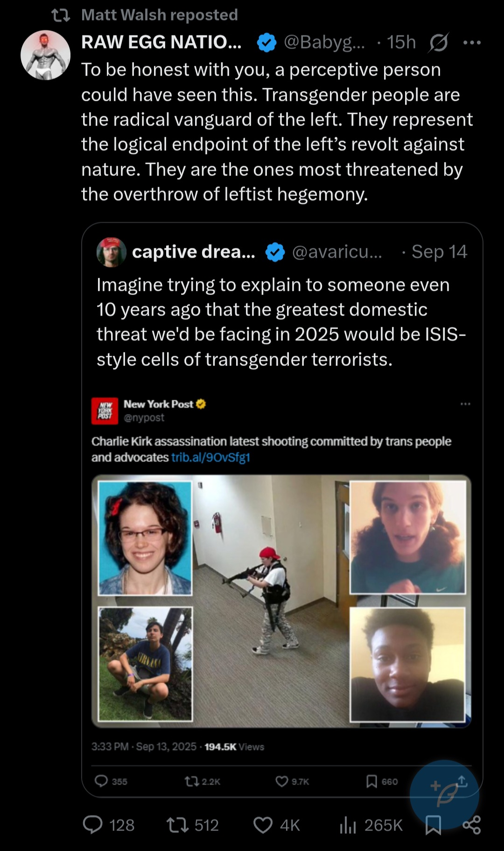Viewport: 504px width, 851px height.
Task: Open captive dreamer's avatar in quoted post
Action: [x=112, y=252]
